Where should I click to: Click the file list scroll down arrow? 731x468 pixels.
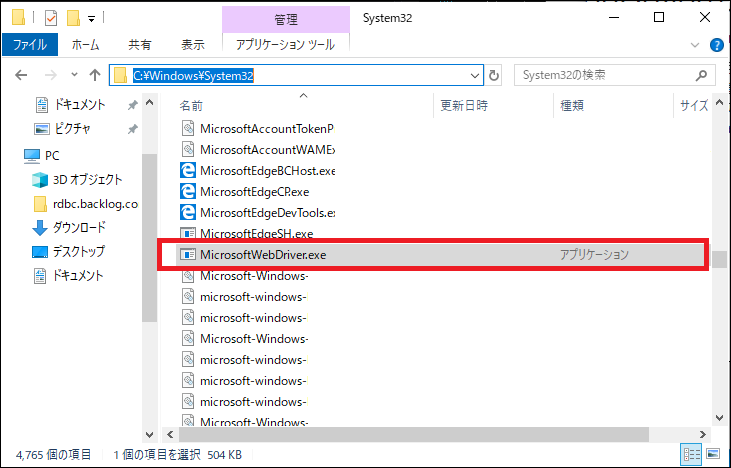point(719,418)
